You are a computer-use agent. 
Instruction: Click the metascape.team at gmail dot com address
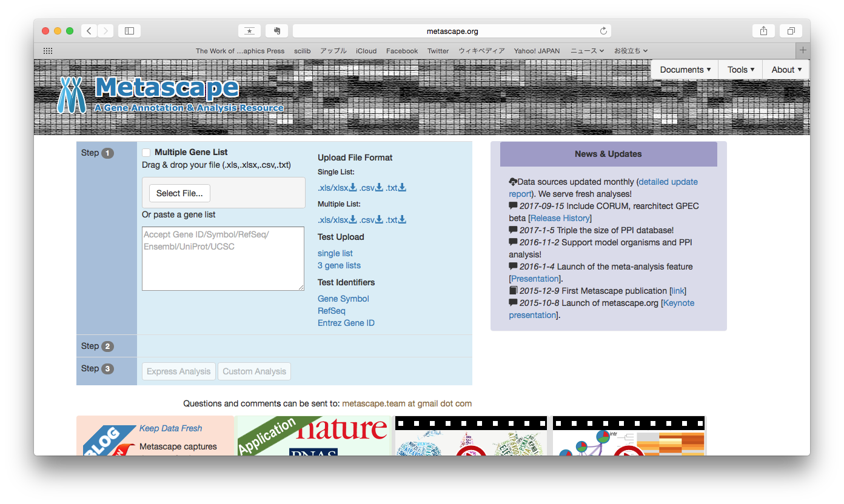tap(407, 403)
